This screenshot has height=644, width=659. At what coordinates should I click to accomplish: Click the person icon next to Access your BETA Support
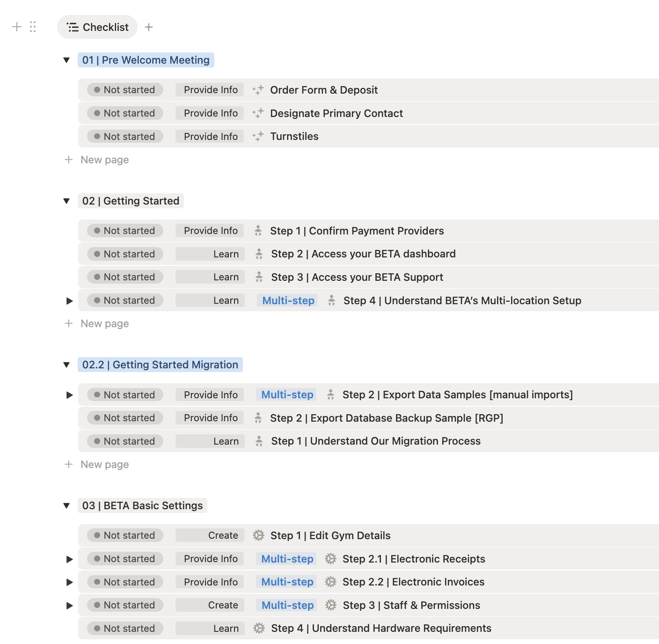coord(259,277)
